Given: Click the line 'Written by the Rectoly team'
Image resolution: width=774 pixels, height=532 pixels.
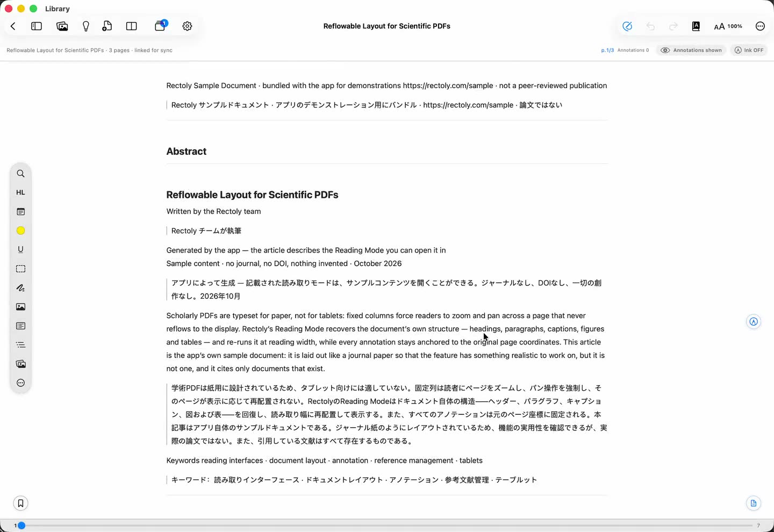Looking at the screenshot, I should point(213,211).
